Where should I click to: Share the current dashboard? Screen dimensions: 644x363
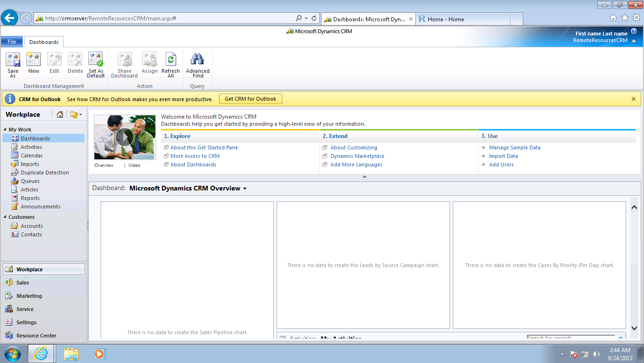coord(124,64)
